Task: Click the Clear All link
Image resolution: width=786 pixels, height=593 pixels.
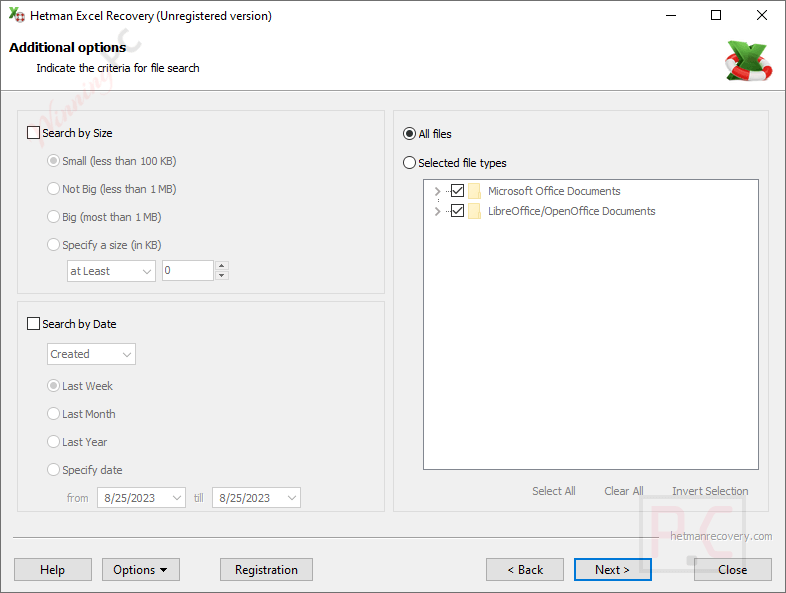Action: point(624,491)
